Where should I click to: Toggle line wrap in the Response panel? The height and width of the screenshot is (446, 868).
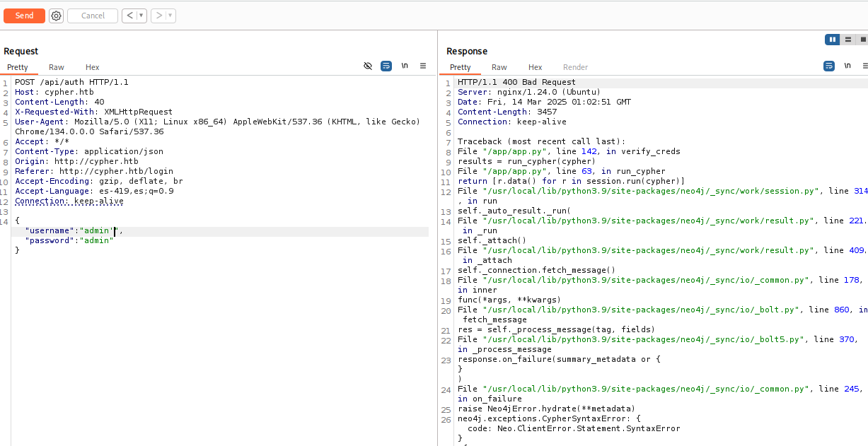coord(829,66)
